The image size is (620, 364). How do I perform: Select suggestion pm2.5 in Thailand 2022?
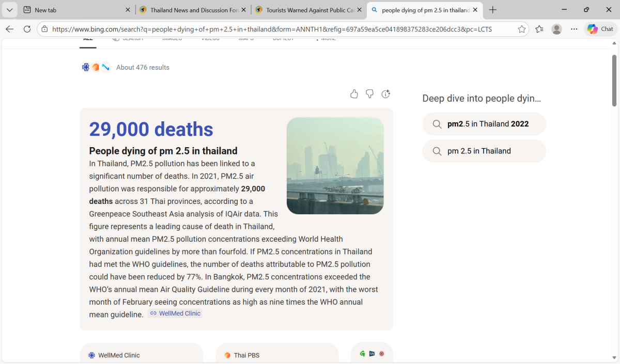(484, 124)
